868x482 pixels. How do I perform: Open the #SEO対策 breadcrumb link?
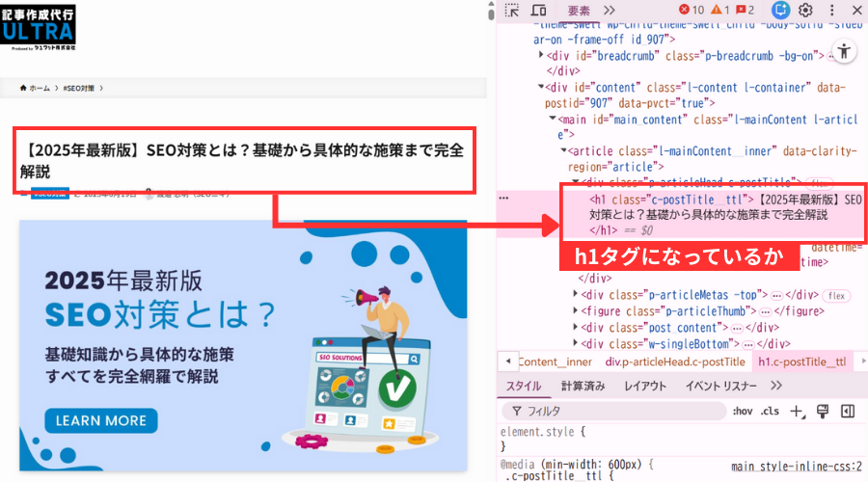79,88
